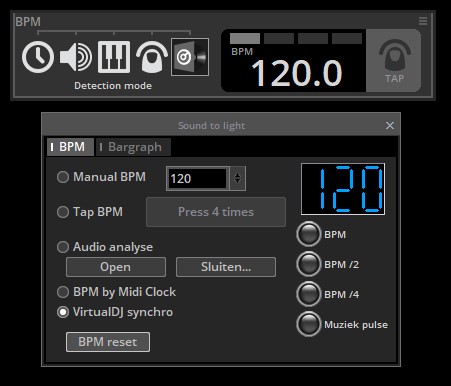Select the speaker audio detection mode icon

coord(76,57)
